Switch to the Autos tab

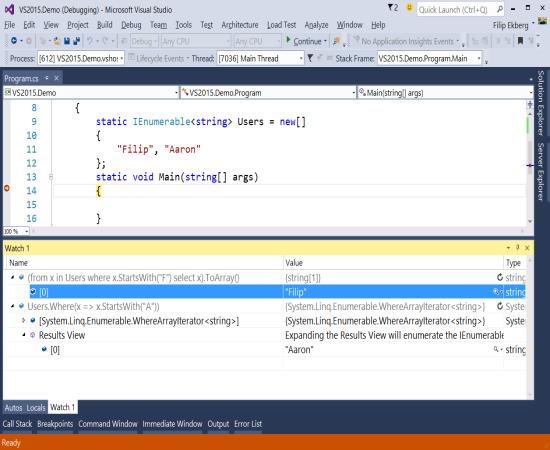coord(14,408)
